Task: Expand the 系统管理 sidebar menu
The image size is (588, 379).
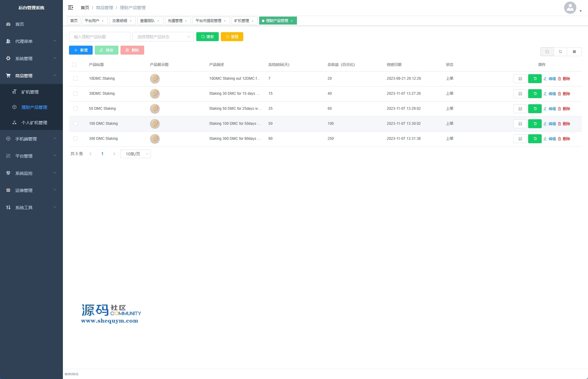Action: (31, 59)
